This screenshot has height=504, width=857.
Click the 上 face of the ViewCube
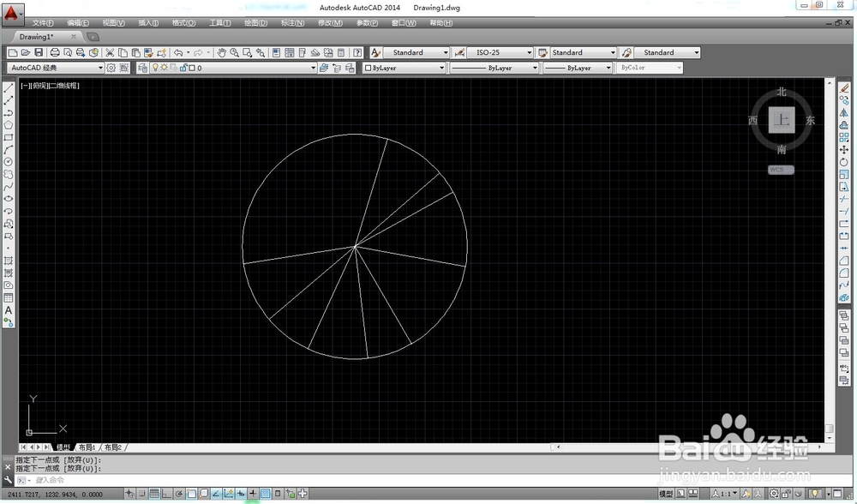coord(782,120)
